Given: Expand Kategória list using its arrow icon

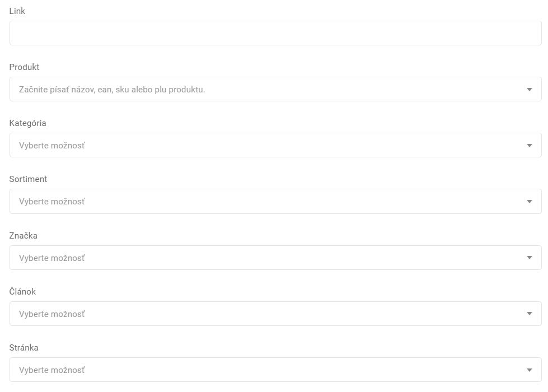Looking at the screenshot, I should click(530, 146).
